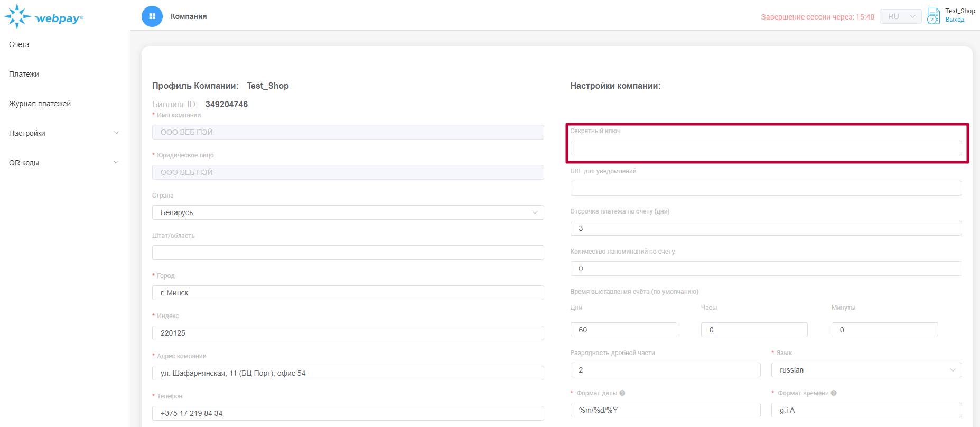This screenshot has height=427, width=980.
Task: Click the Отсрочка платежа по счету field
Action: [x=766, y=228]
